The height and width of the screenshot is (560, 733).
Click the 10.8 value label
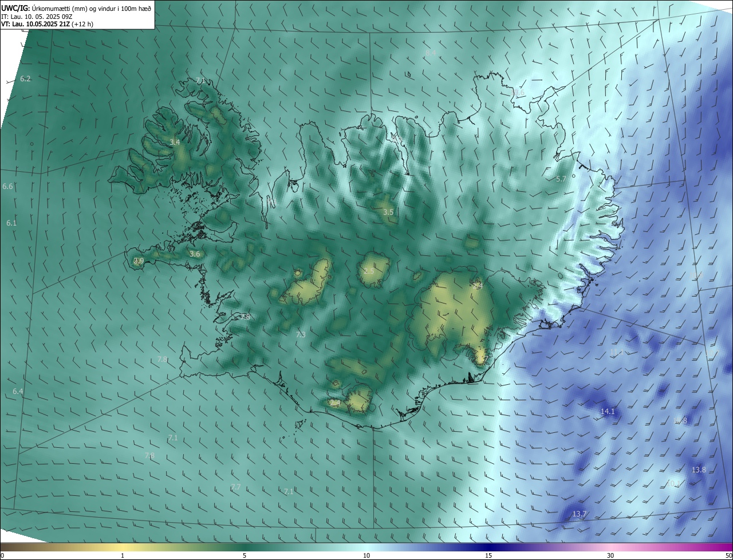point(680,420)
